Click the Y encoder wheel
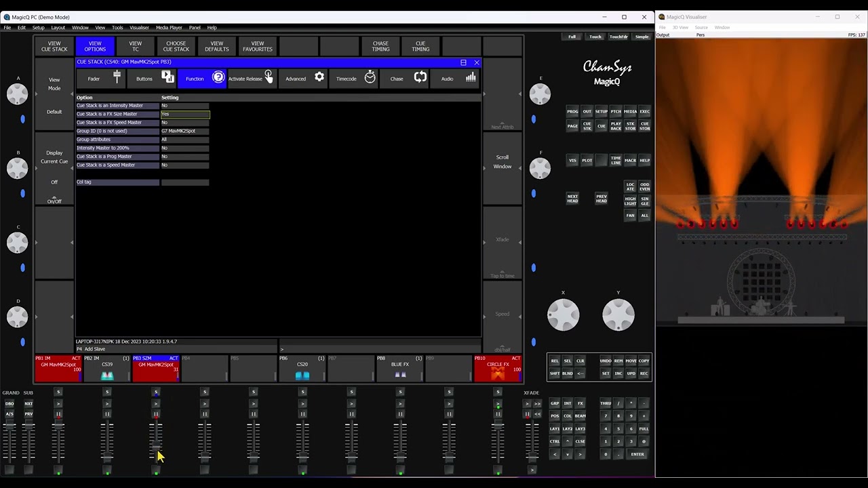 [x=618, y=314]
